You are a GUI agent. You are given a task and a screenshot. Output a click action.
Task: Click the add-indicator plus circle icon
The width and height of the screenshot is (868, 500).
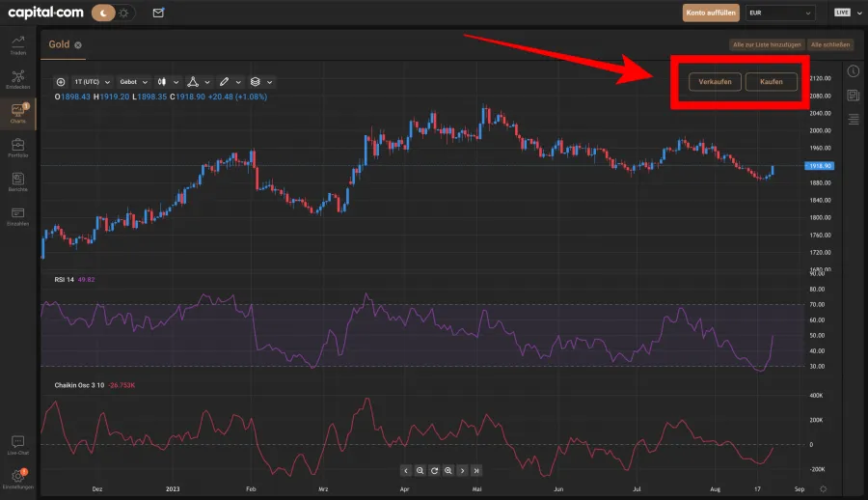coord(61,82)
